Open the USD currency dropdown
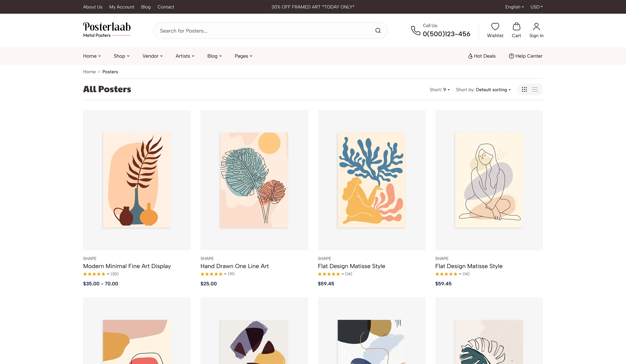This screenshot has width=626, height=364. [x=536, y=7]
